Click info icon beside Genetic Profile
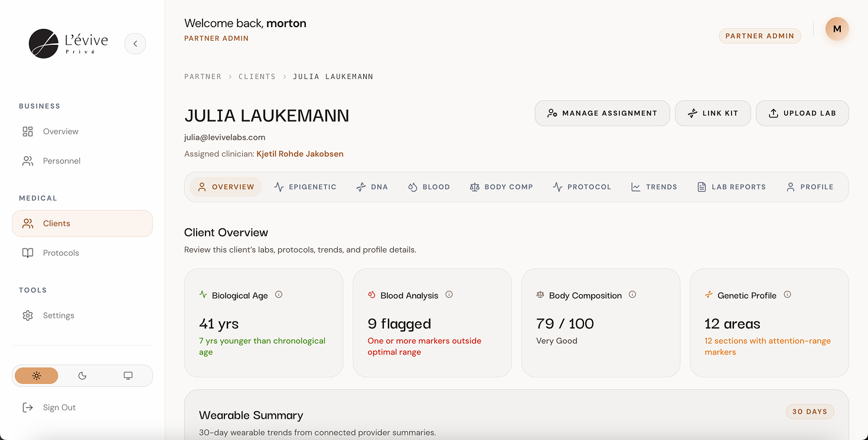 [x=787, y=294]
